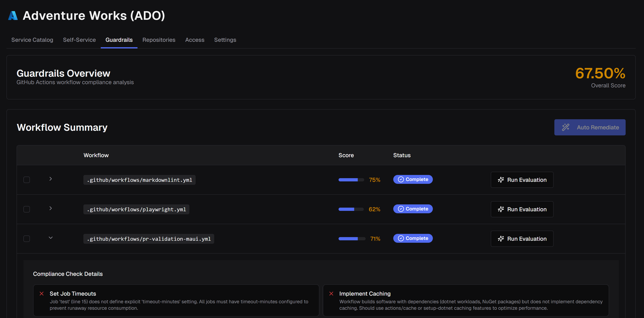The image size is (644, 318).
Task: Expand the playwright.yml workflow row
Action: (51, 208)
